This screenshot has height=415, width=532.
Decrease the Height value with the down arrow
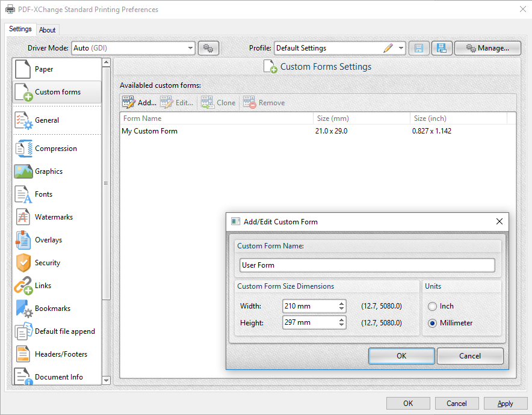click(341, 325)
